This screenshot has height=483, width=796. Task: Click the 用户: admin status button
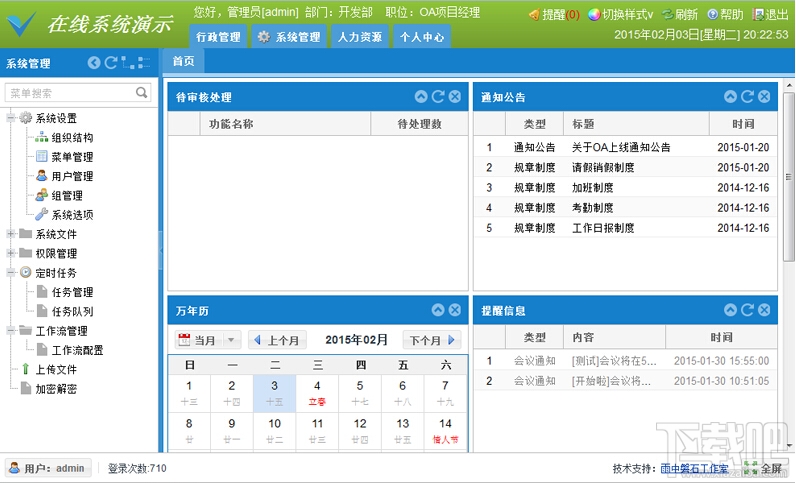(49, 468)
